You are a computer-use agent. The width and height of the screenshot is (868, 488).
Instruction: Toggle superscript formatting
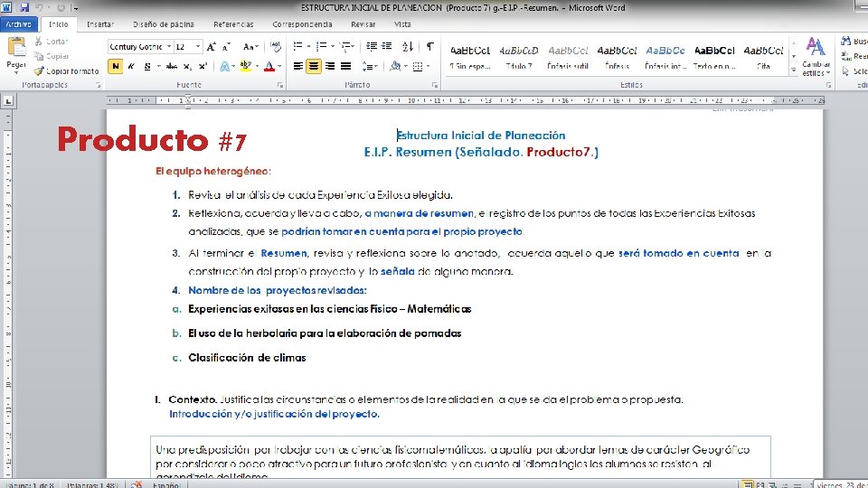click(x=203, y=66)
